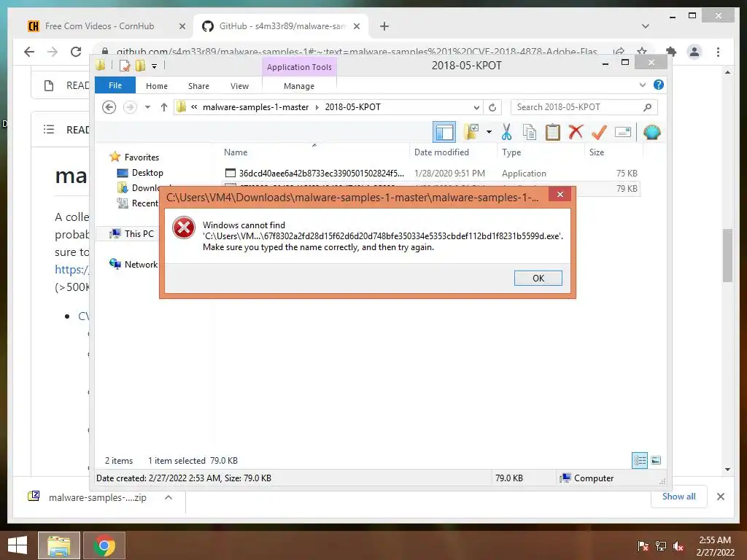Click Chrome's Back button
The width and height of the screenshot is (747, 560).
point(29,52)
